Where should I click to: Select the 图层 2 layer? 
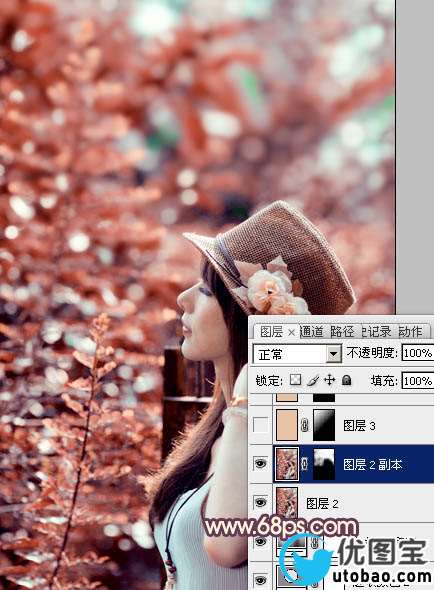(x=353, y=503)
